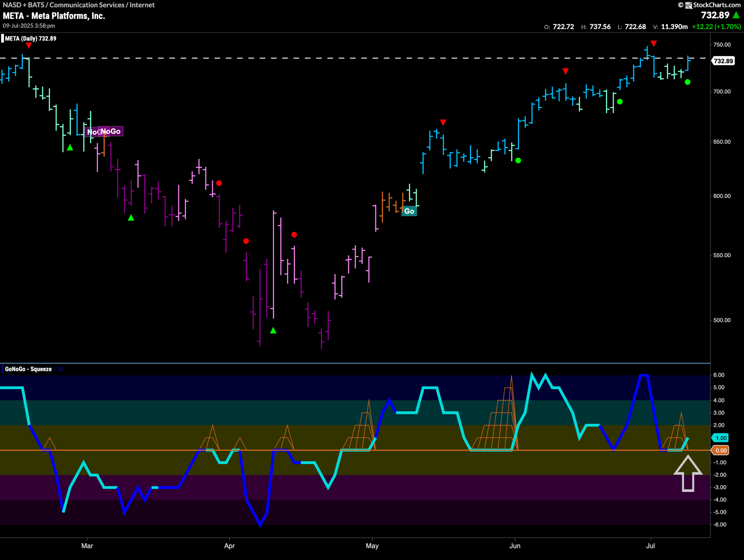Click the high price 737.56
744x560 pixels.
pyautogui.click(x=600, y=26)
